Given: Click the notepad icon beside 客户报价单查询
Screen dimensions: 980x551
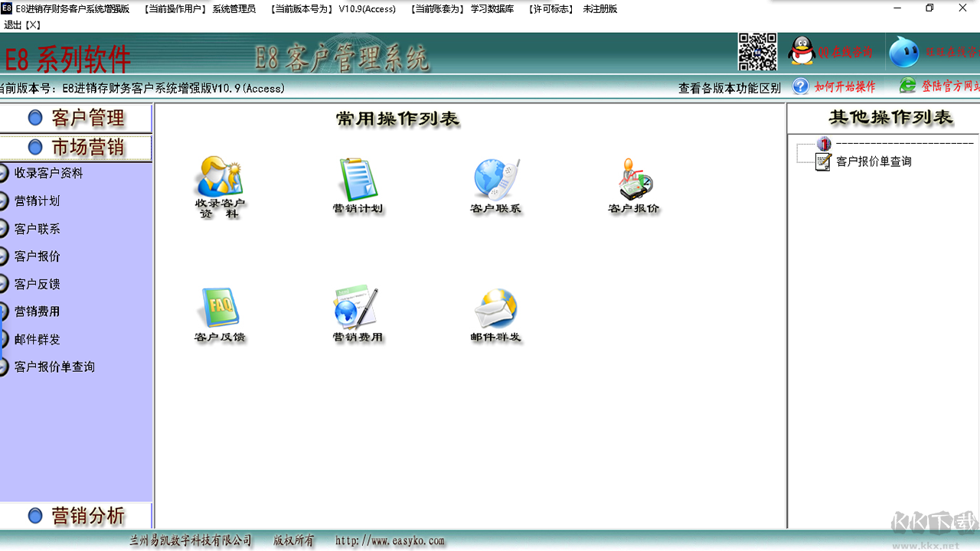Looking at the screenshot, I should point(824,161).
